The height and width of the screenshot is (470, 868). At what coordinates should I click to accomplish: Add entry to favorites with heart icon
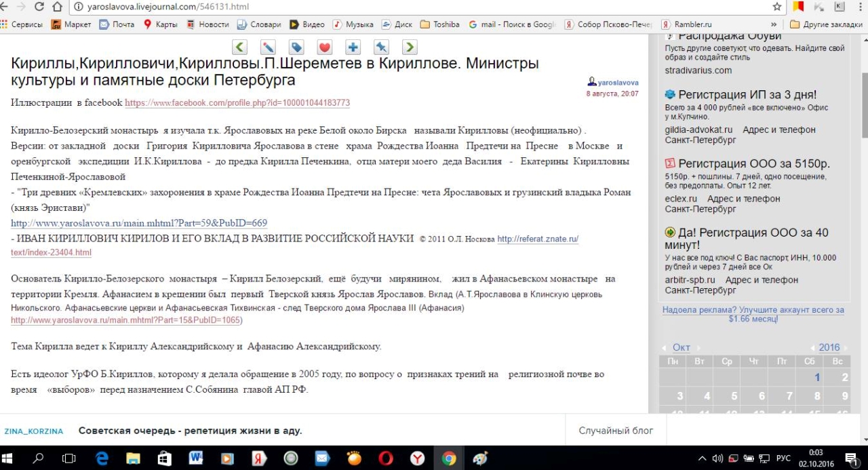[325, 47]
